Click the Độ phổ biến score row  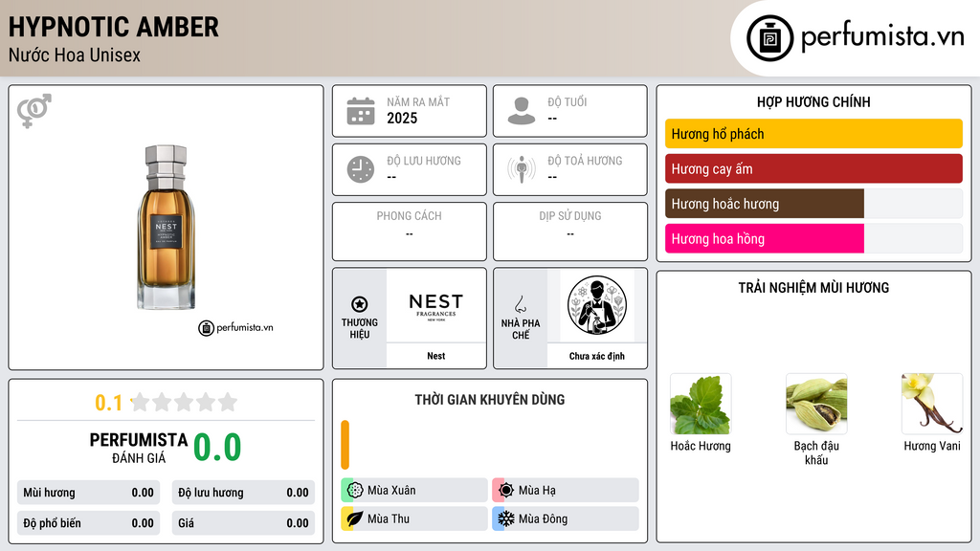point(88,523)
